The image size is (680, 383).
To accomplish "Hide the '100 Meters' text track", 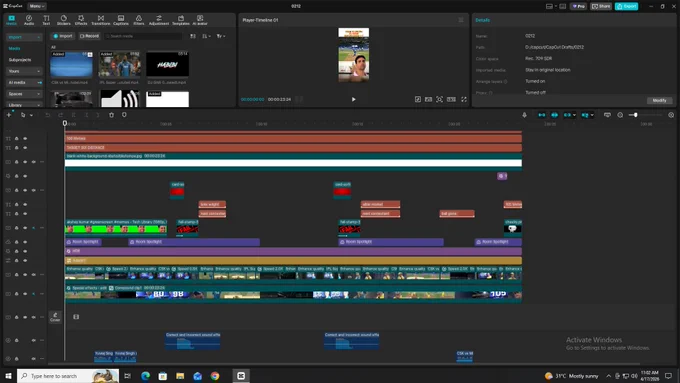I will (25, 139).
